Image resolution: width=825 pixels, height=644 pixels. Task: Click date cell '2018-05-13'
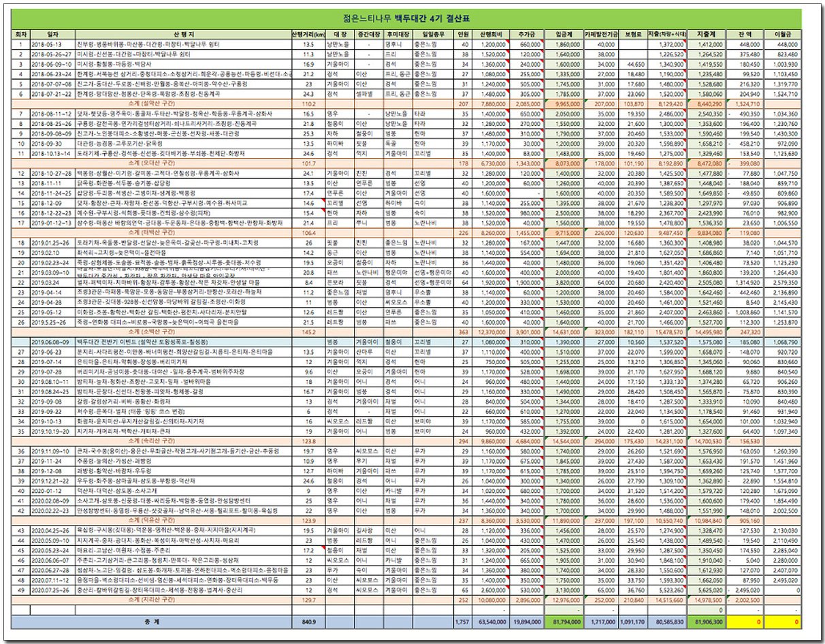click(x=47, y=44)
